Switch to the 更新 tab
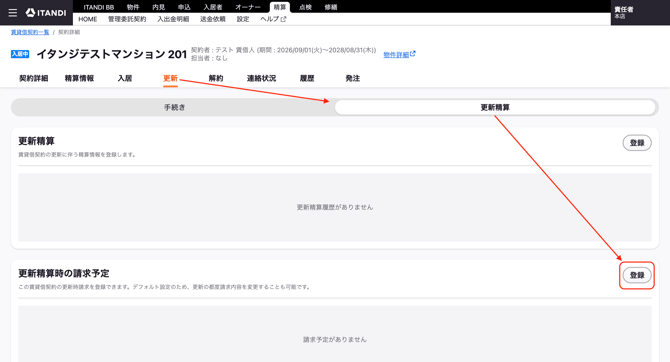The image size is (670, 362). [x=170, y=79]
